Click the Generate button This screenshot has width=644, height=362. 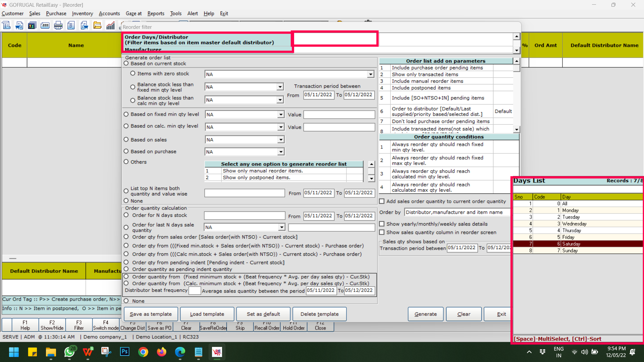pyautogui.click(x=425, y=314)
